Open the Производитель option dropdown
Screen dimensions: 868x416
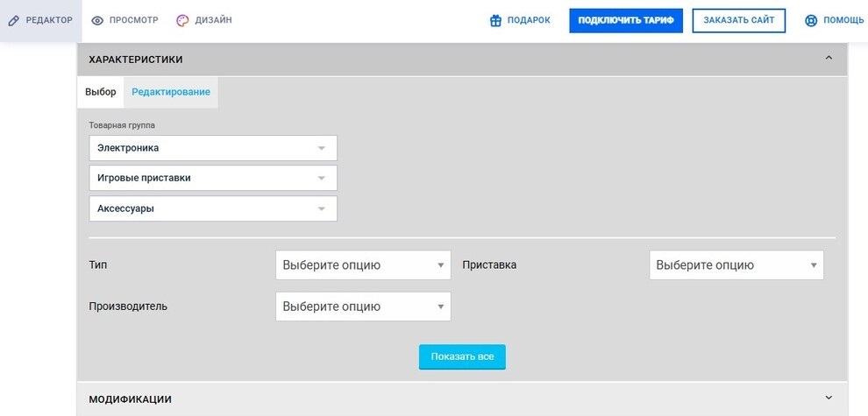(x=363, y=307)
